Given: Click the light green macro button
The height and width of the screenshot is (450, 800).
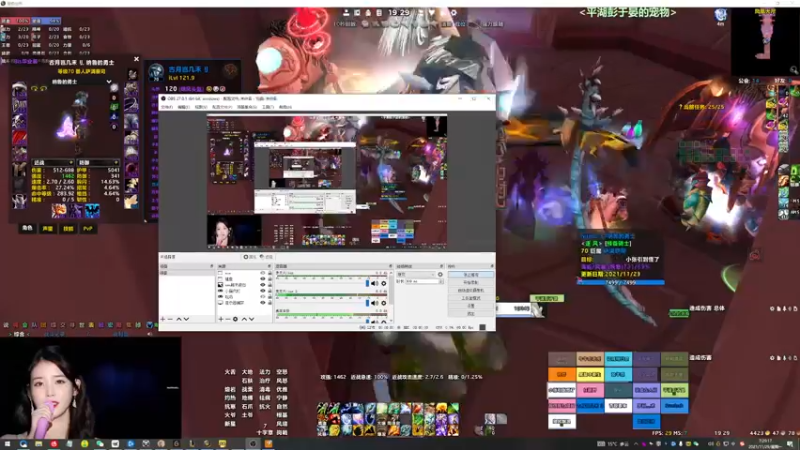Looking at the screenshot, I should point(674,390).
